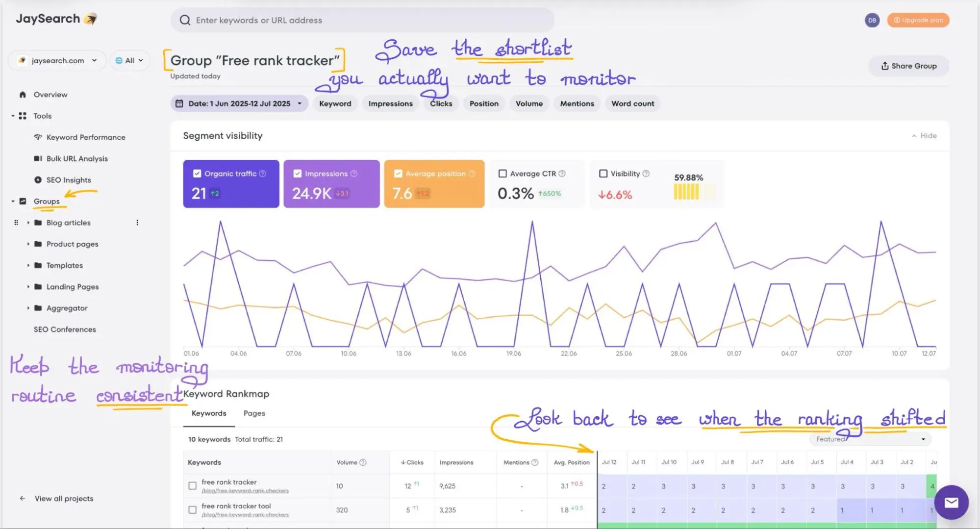Screen dimensions: 980x529
Task: Collapse the Segment visibility section with Hide
Action: tap(924, 136)
